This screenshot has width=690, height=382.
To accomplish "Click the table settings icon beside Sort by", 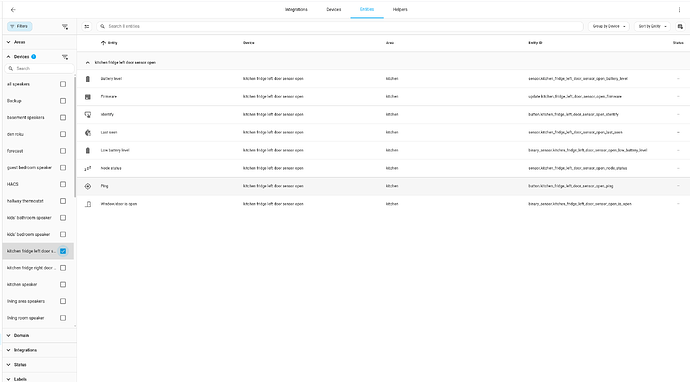I will [x=680, y=26].
